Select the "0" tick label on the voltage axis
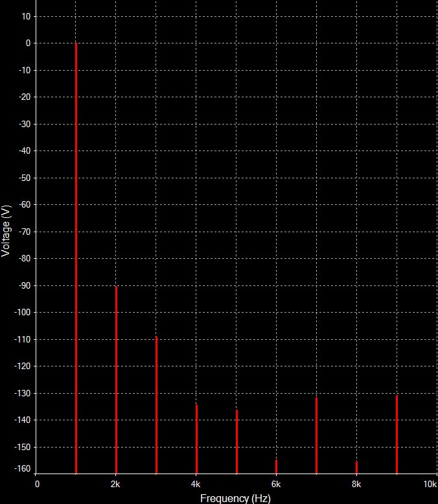This screenshot has width=438, height=504. (x=29, y=43)
